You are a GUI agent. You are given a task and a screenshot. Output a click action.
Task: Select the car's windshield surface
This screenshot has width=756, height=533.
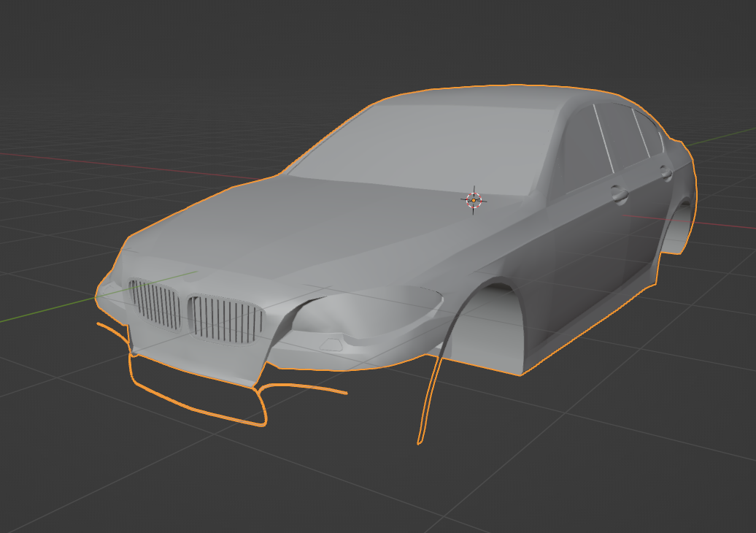[x=424, y=147]
